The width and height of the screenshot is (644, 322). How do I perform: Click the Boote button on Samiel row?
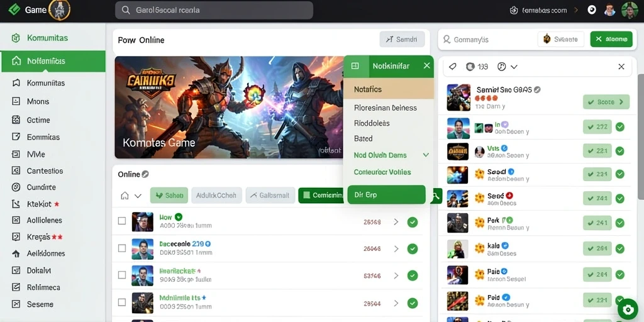tap(606, 102)
